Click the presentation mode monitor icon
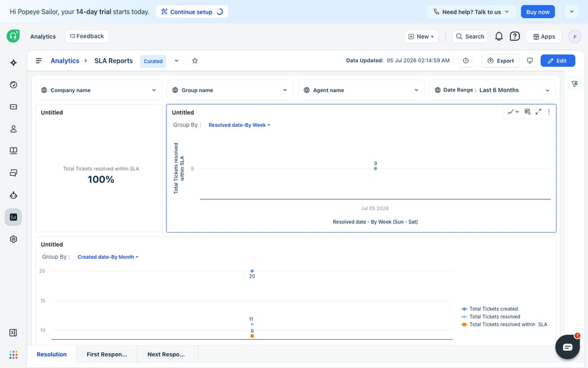Screen dimensions: 588x368 [530, 61]
